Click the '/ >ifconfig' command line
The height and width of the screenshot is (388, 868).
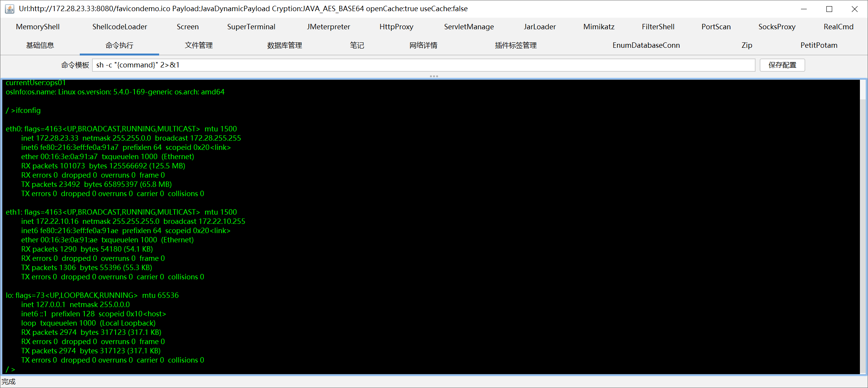[23, 110]
